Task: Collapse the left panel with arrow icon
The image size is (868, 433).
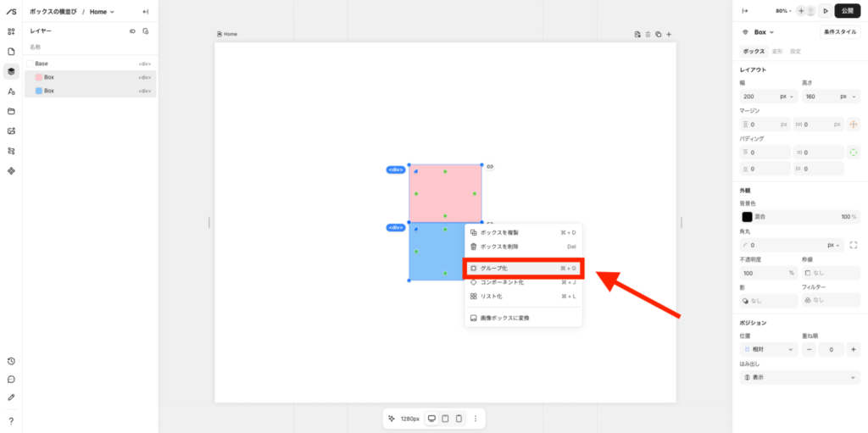Action: (x=146, y=12)
